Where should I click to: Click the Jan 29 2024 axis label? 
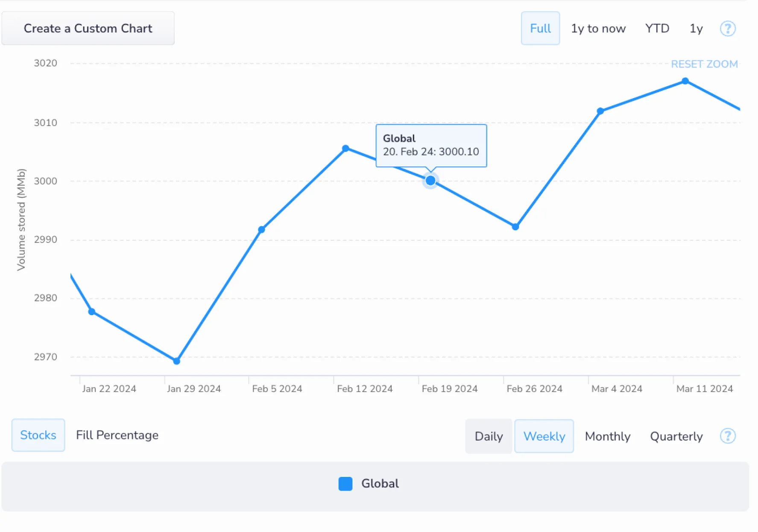click(194, 389)
